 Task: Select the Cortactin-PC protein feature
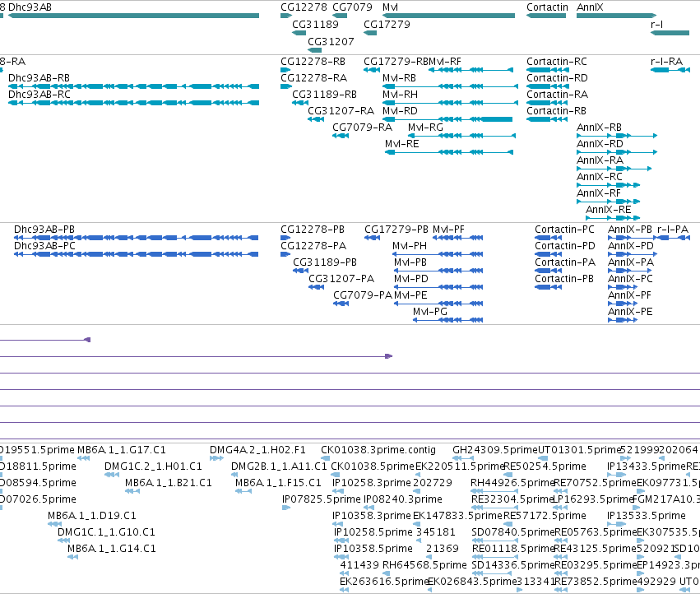548,238
